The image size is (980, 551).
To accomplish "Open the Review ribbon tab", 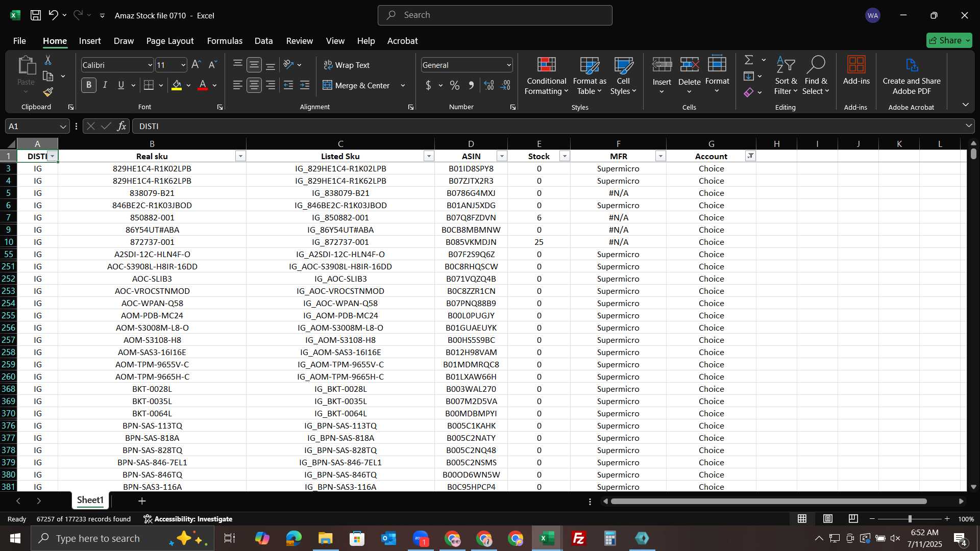I will click(299, 41).
